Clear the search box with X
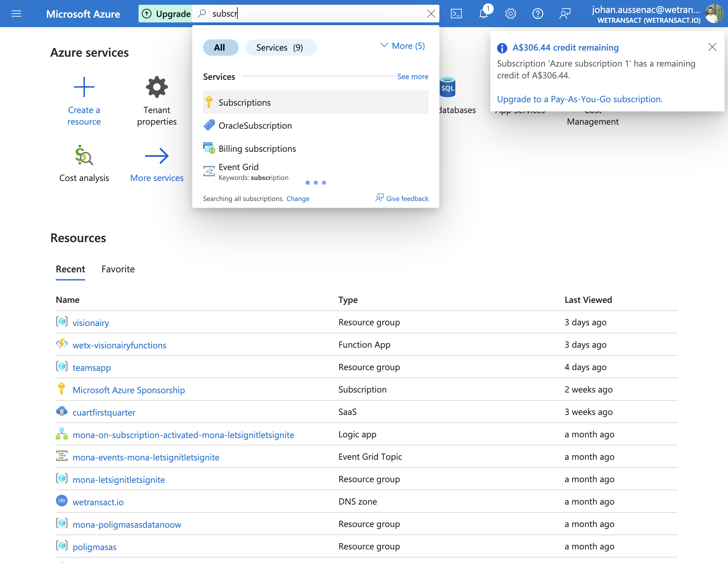Viewport: 728px width, 563px height. point(431,14)
